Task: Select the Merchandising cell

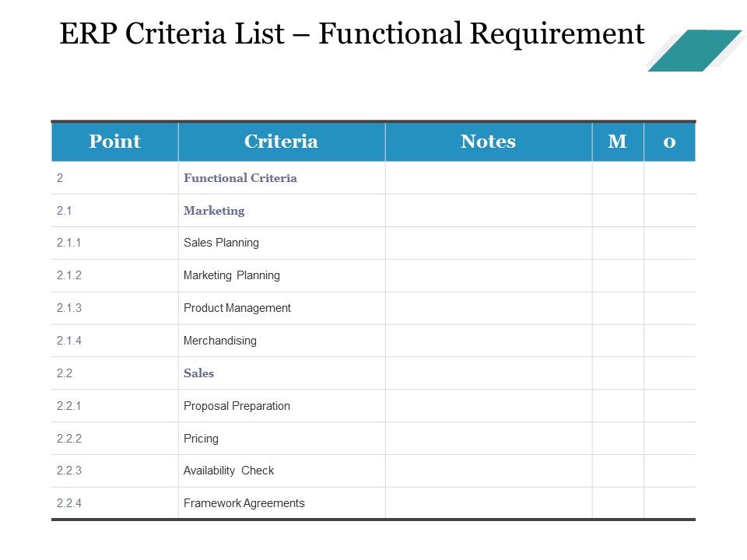Action: click(282, 341)
